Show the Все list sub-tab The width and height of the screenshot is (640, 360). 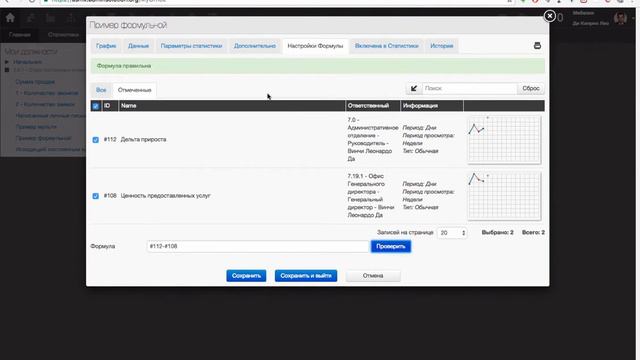click(x=101, y=90)
